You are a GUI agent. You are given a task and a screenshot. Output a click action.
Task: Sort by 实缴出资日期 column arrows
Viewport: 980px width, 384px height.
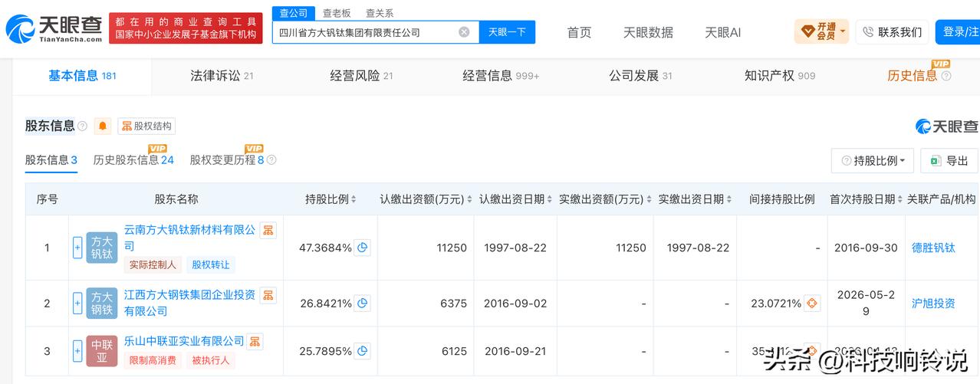click(729, 199)
